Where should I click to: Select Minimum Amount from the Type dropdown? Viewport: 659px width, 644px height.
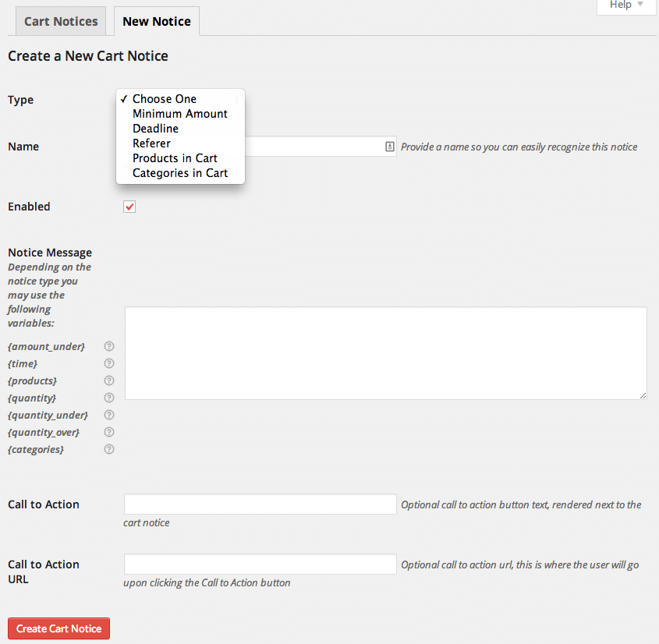(x=180, y=113)
